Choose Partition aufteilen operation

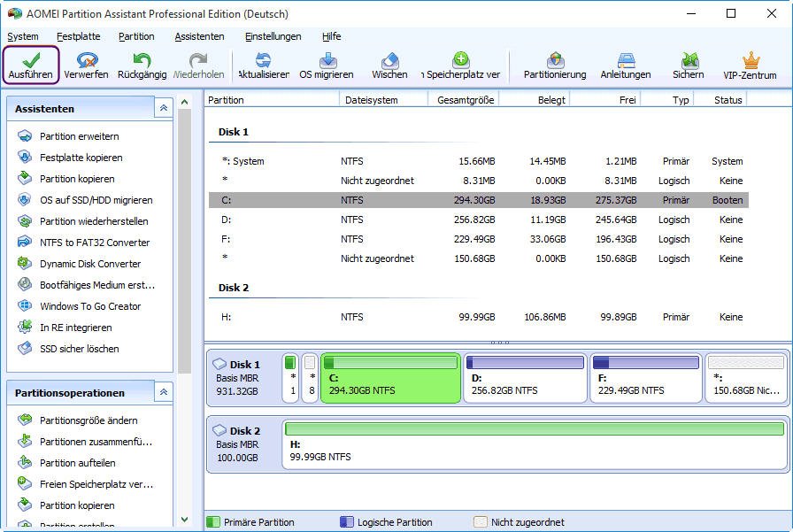point(66,463)
